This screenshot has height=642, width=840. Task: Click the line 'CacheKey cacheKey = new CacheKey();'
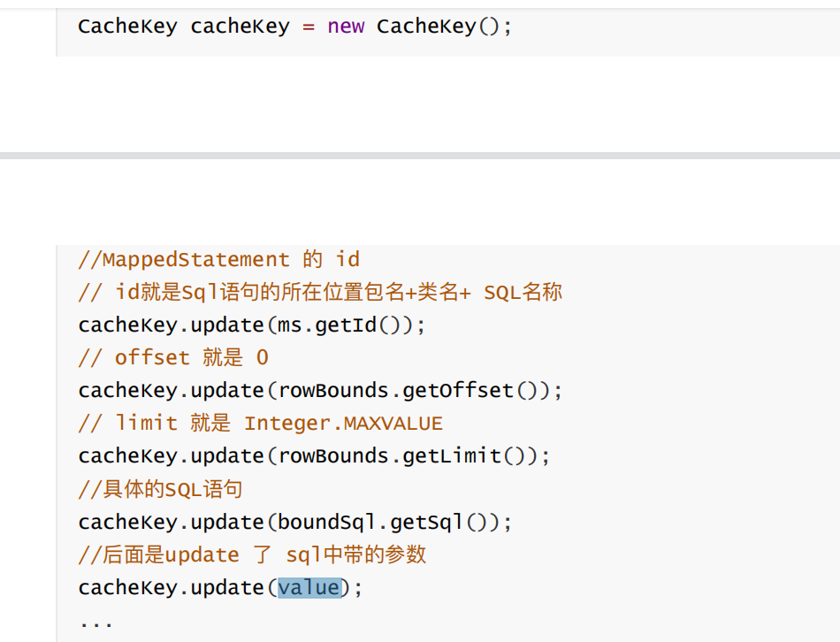(x=294, y=27)
